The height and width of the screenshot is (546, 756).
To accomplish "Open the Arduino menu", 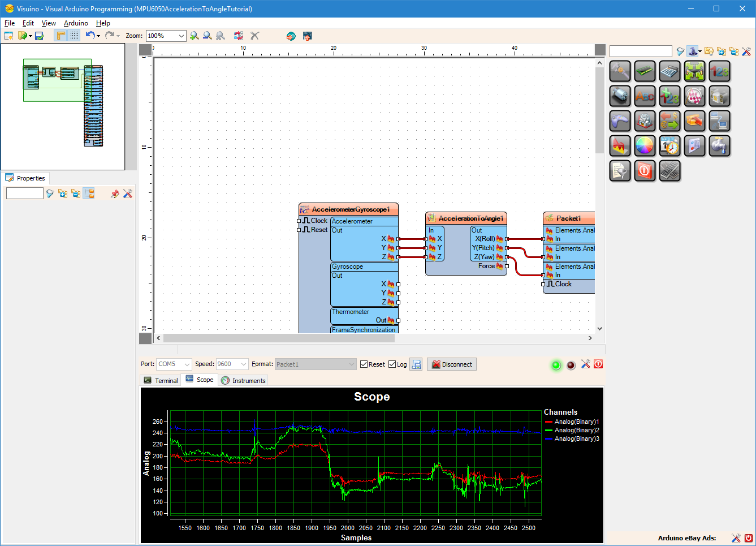I will [76, 23].
